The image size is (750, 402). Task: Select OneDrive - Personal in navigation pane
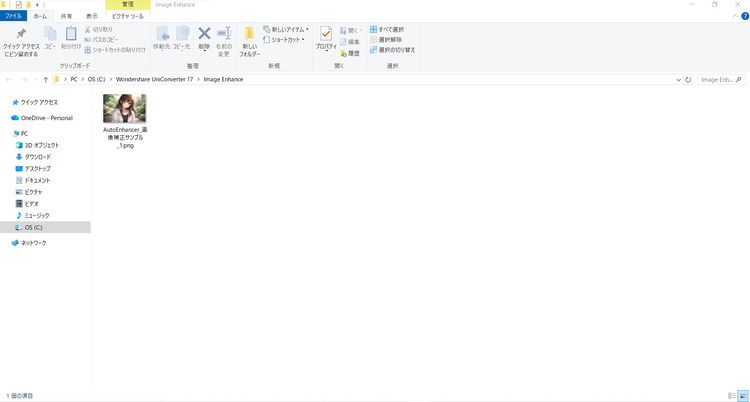pos(42,118)
